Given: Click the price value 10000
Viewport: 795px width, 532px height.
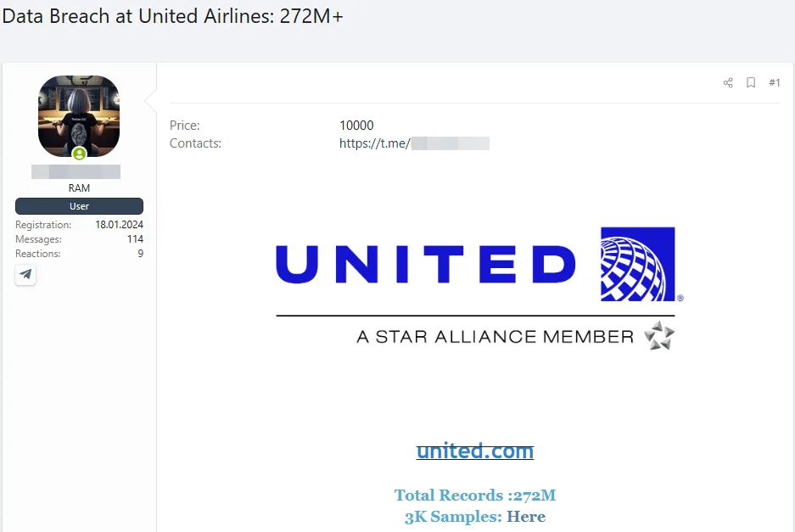Looking at the screenshot, I should click(356, 126).
